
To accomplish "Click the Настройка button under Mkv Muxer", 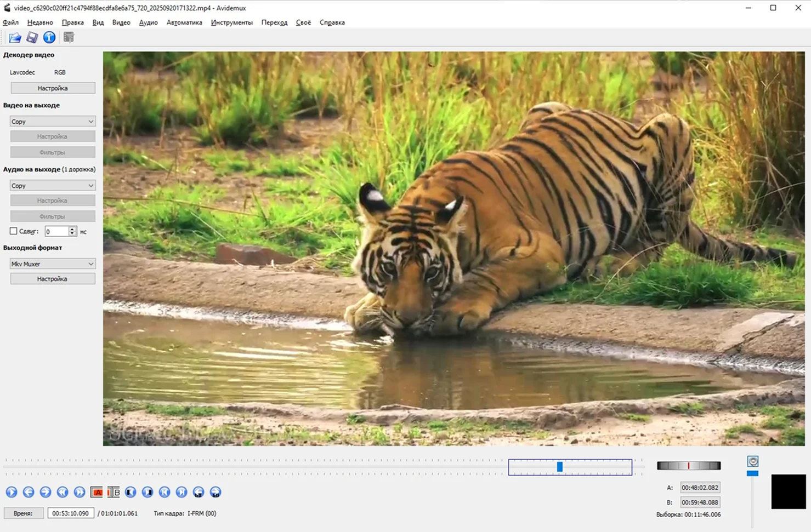I will click(53, 279).
